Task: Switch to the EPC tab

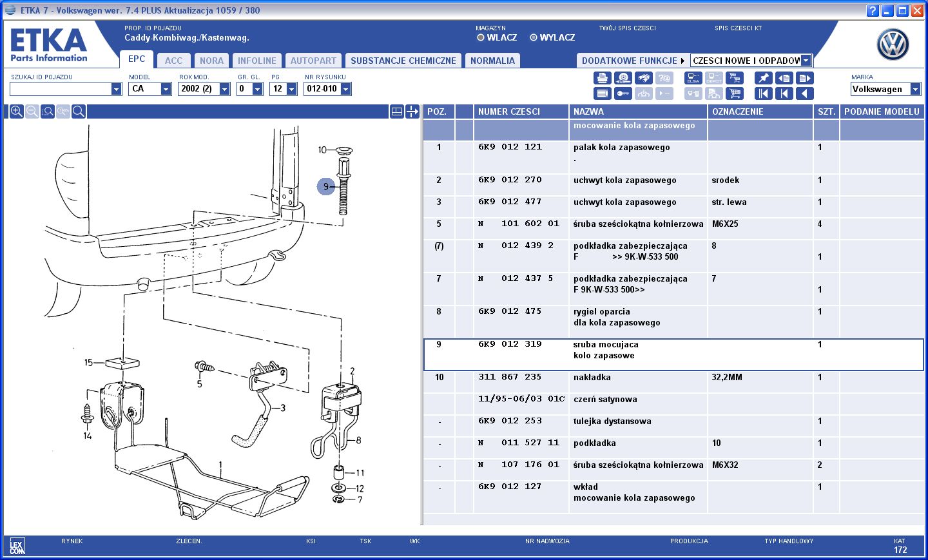Action: pyautogui.click(x=137, y=59)
